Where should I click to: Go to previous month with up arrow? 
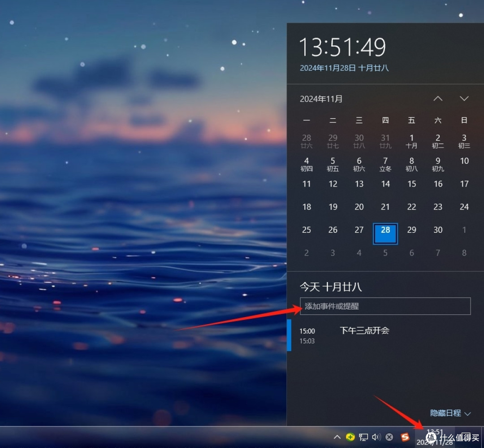point(438,99)
